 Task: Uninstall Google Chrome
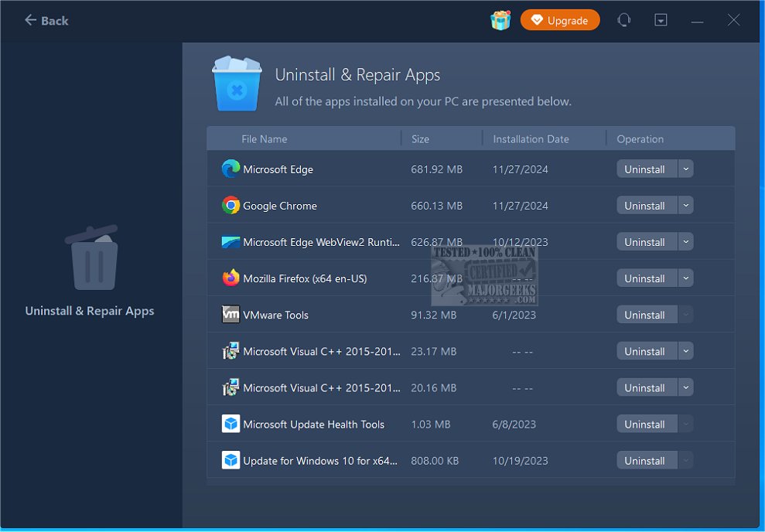point(647,205)
